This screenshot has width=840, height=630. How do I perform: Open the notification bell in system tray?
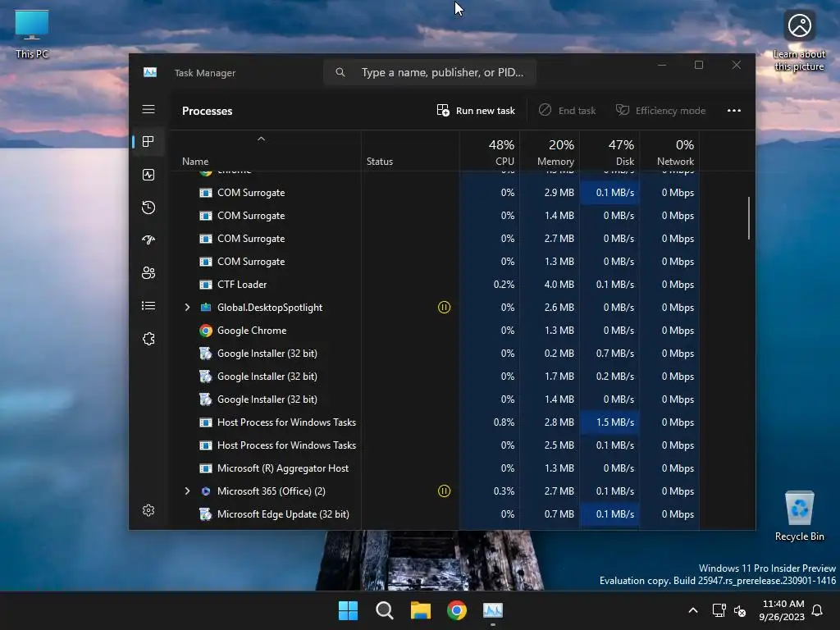pyautogui.click(x=818, y=610)
